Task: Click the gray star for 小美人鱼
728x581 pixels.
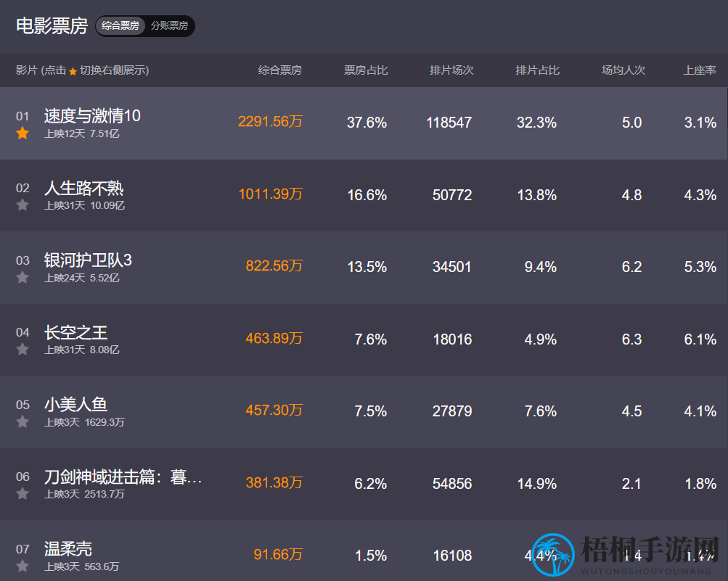Action: pyautogui.click(x=23, y=421)
